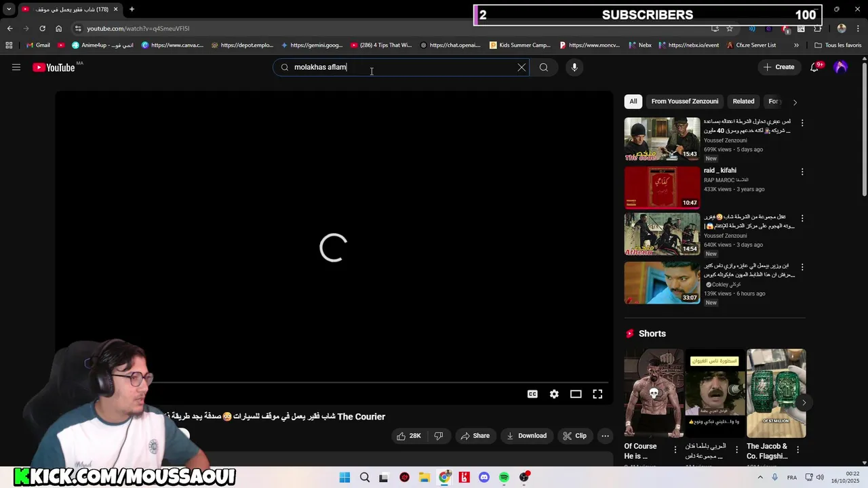
Task: Open the Cfx.re Server List bookmark
Action: (751, 45)
